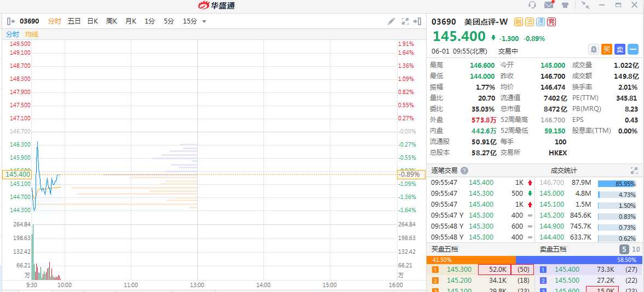Open the drawing pencil tool

tap(392, 21)
